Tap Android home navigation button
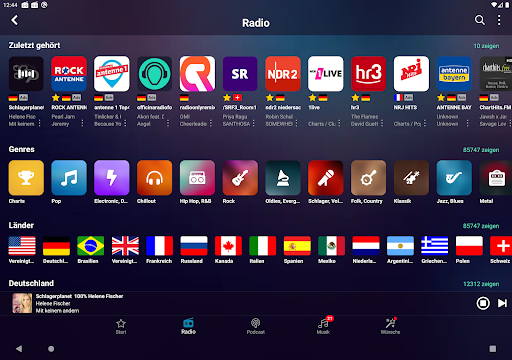512x360 pixels. 51,349
